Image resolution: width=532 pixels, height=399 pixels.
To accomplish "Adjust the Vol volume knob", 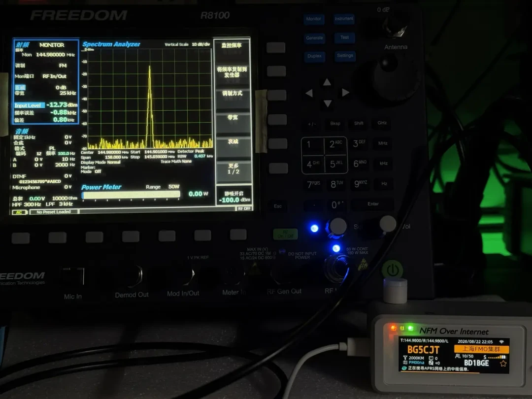I will (388, 224).
